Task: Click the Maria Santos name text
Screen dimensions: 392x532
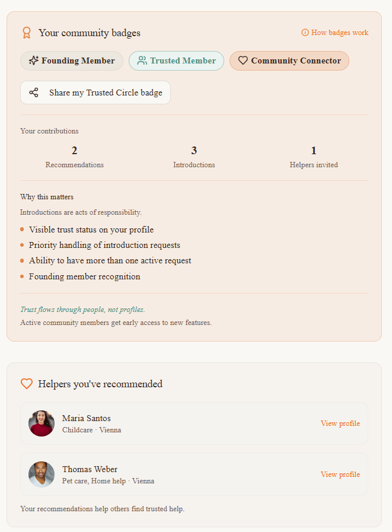Action: [87, 418]
